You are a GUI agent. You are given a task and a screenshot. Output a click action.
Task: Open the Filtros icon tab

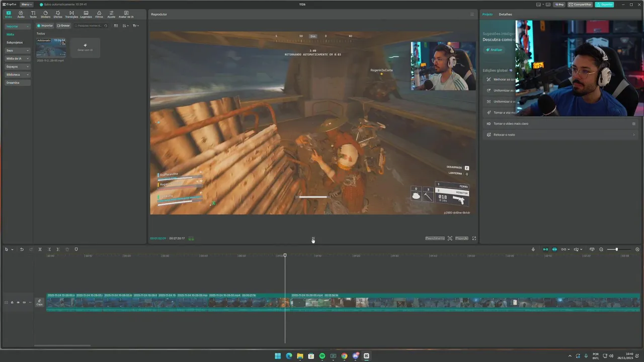click(99, 14)
